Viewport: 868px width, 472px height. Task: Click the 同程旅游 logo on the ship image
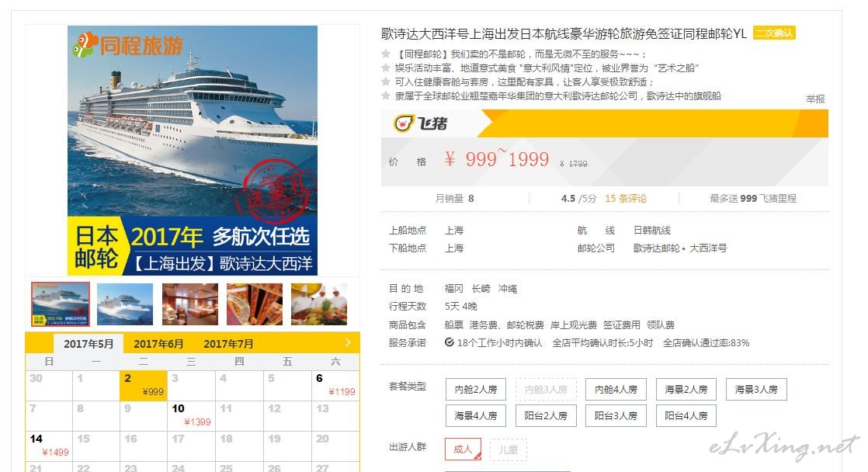coord(128,45)
